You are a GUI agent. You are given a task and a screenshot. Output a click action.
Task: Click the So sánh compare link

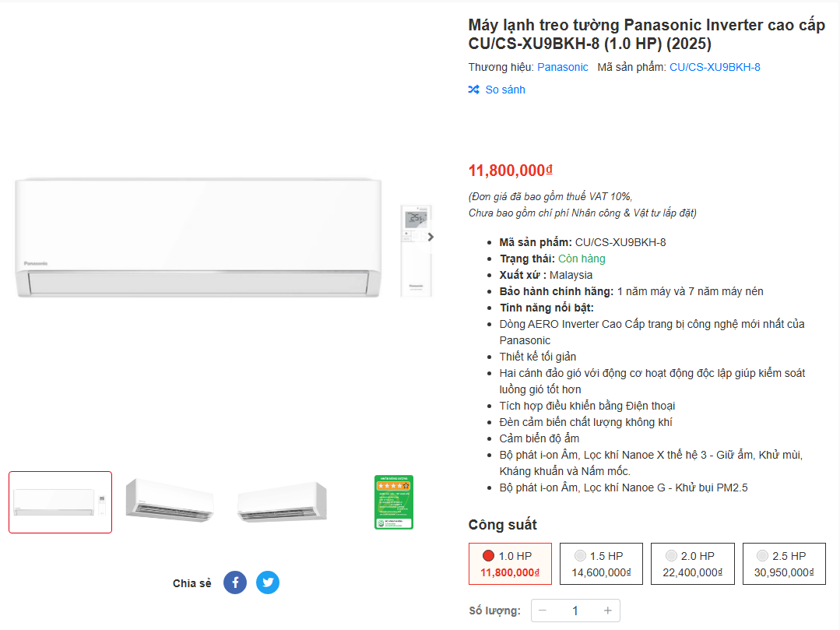point(505,90)
